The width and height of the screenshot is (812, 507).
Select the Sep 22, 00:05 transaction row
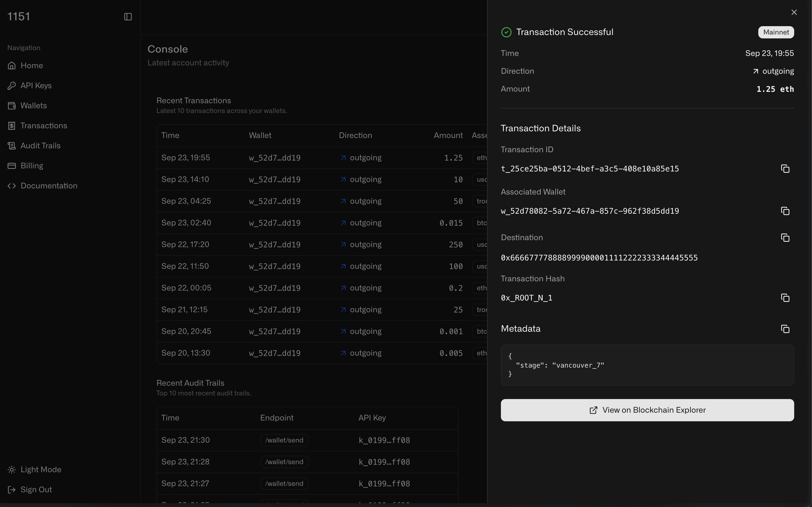click(322, 288)
